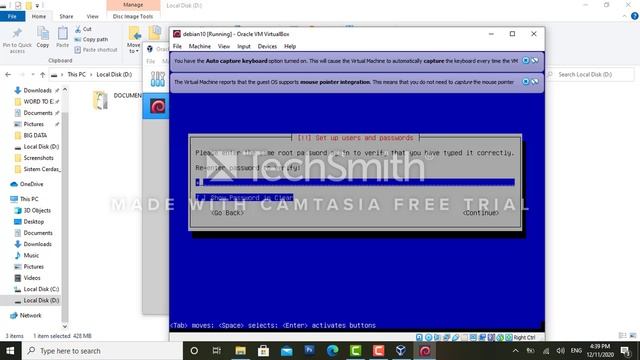640x360 pixels.
Task: Click the audio status icon in VirtualBox
Action: [x=437, y=338]
